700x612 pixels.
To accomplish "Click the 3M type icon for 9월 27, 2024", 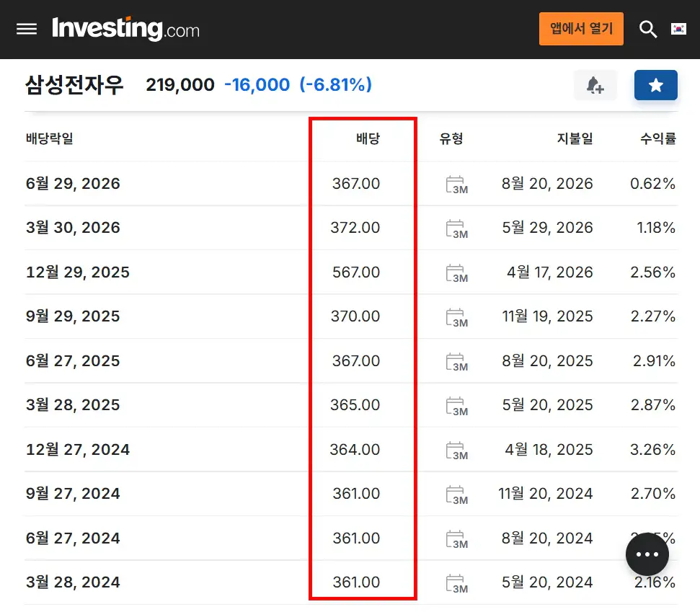I will pyautogui.click(x=457, y=495).
